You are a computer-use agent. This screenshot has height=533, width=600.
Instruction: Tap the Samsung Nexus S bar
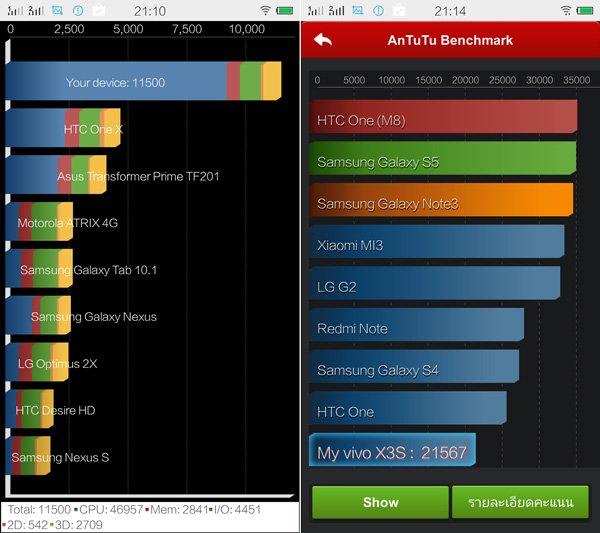[28, 456]
